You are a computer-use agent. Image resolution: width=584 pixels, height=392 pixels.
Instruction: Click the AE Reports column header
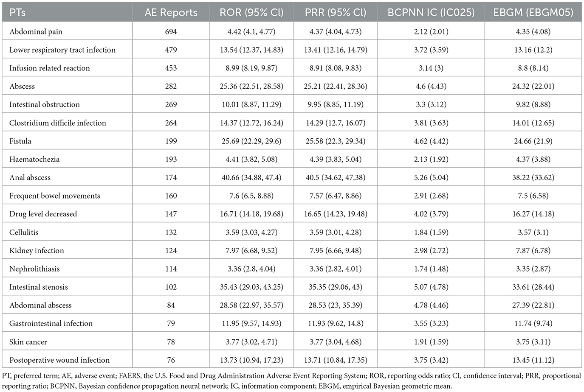tap(171, 12)
